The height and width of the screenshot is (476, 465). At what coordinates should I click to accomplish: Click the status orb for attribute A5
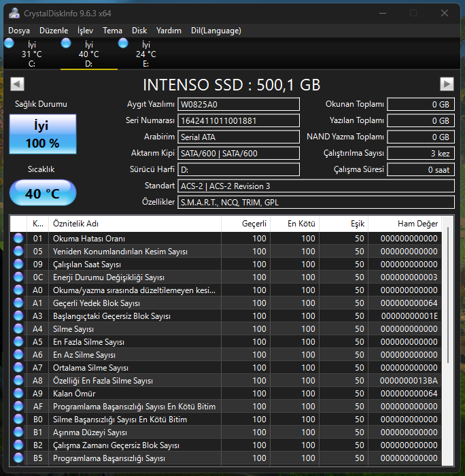(18, 342)
